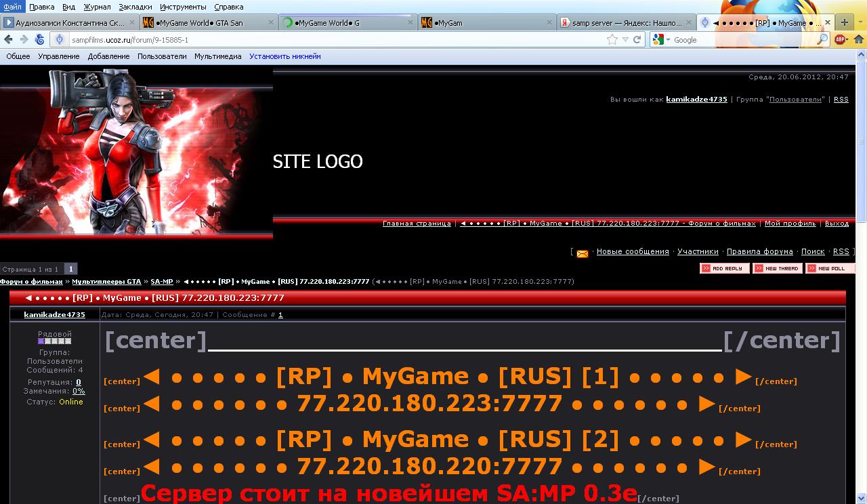867x504 pixels.
Task: Click the Поиск forum search link
Action: 813,251
